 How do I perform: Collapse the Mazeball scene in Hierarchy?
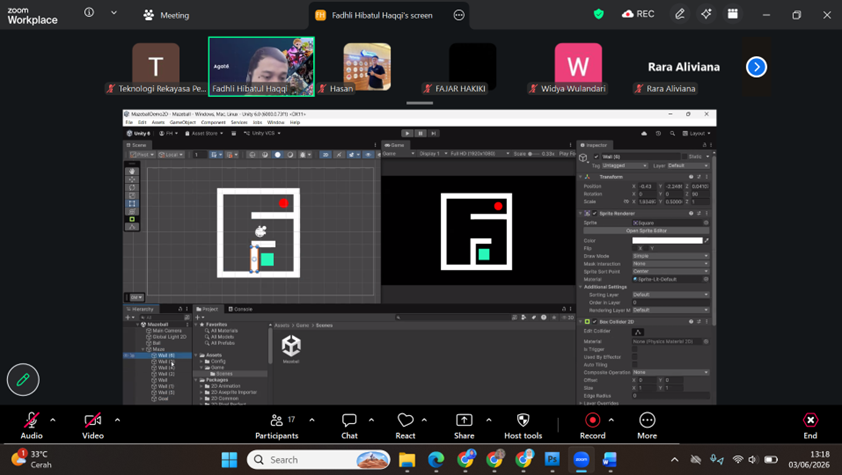coord(137,325)
